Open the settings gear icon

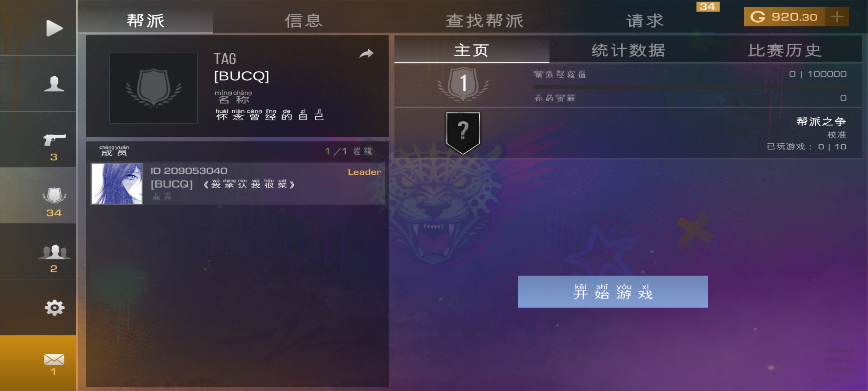coord(54,307)
